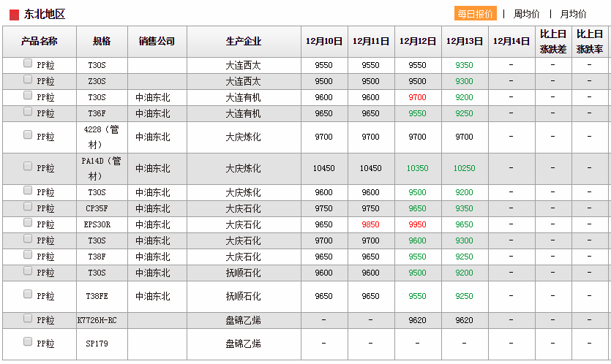Image resolution: width=611 pixels, height=364 pixels.
Task: Click 12月11日 price 10450 for PA14D
Action: [x=370, y=168]
